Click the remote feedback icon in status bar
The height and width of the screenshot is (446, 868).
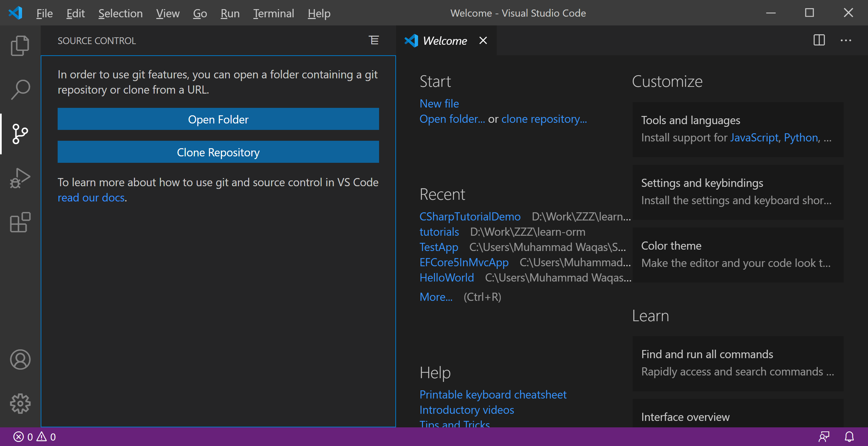tap(825, 437)
